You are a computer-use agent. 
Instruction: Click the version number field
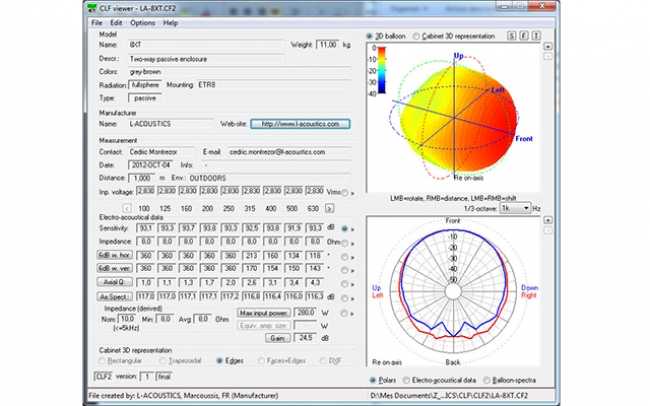[147, 377]
